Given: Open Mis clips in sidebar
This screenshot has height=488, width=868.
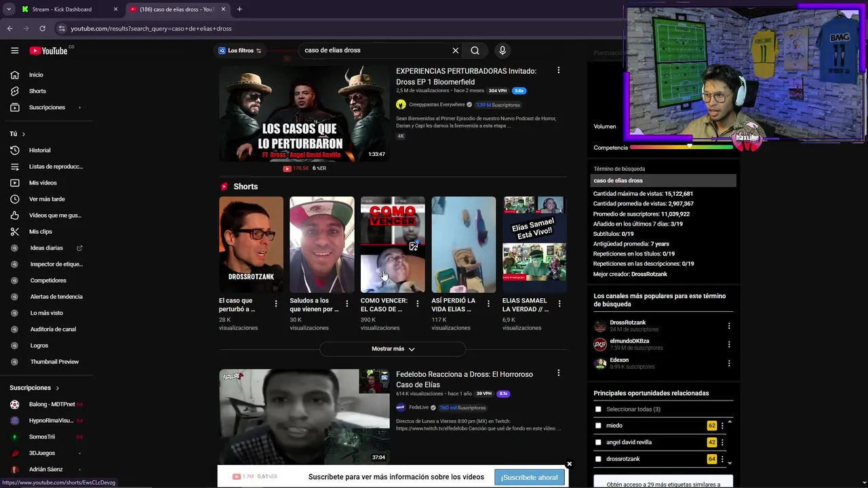Looking at the screenshot, I should tap(40, 231).
